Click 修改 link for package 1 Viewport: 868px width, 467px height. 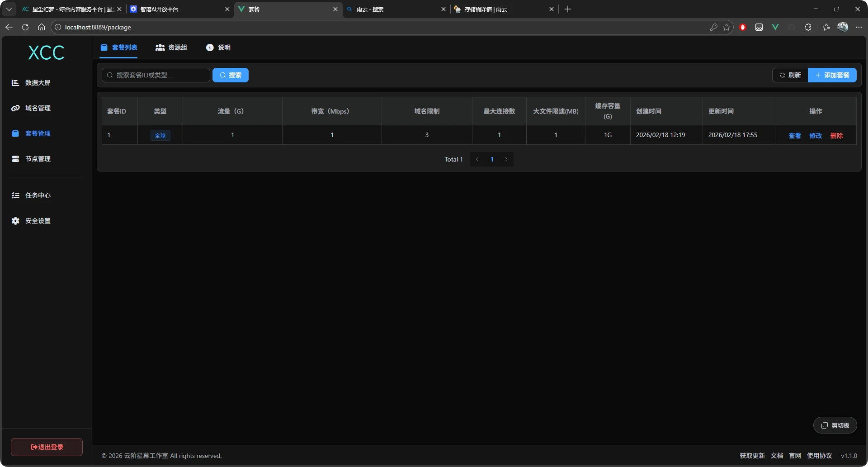(x=816, y=135)
